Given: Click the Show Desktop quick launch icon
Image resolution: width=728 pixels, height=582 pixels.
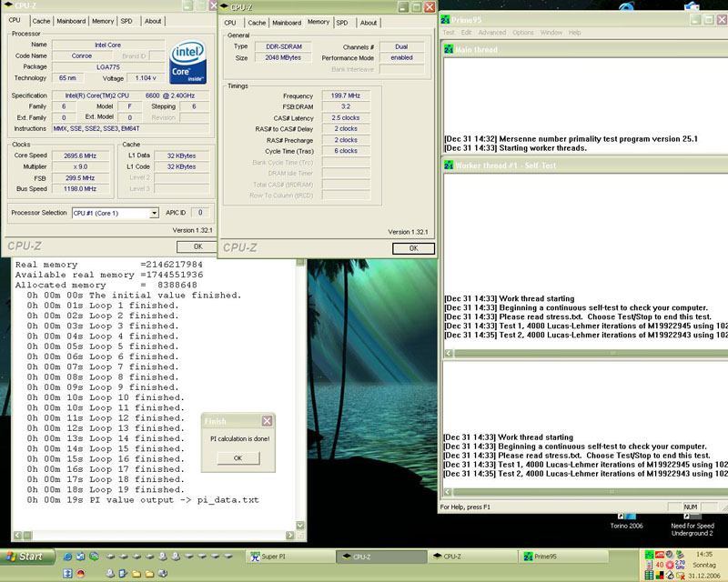Looking at the screenshot, I should [80, 557].
